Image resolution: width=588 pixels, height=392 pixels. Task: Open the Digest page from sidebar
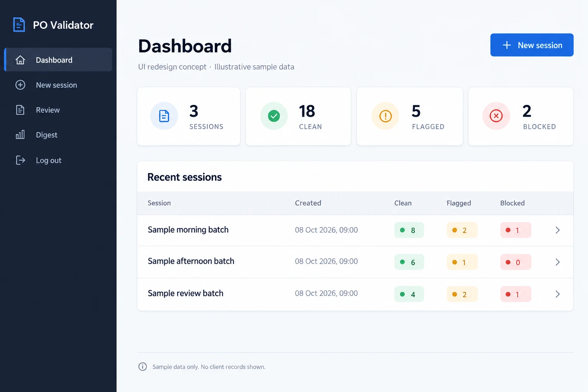tap(58, 135)
